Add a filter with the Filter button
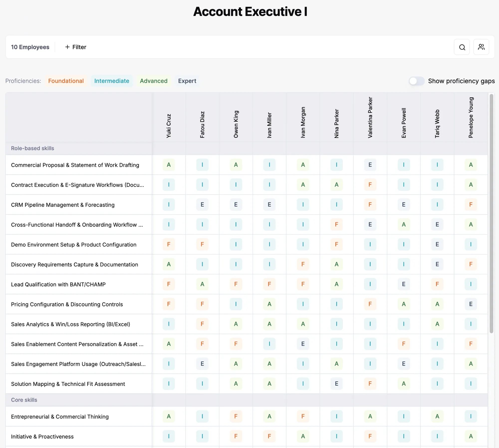The width and height of the screenshot is (499, 448). click(x=76, y=47)
